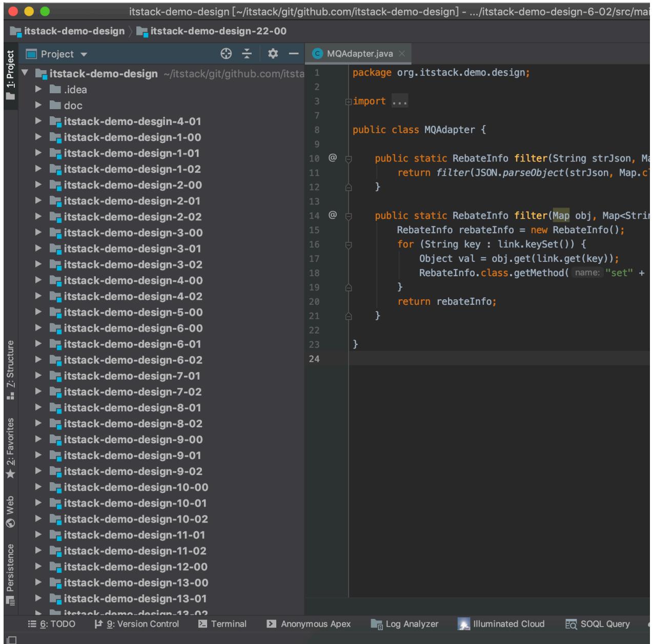Click the highlighted Map type in filter signature
Image resolution: width=652 pixels, height=644 pixels.
point(561,216)
